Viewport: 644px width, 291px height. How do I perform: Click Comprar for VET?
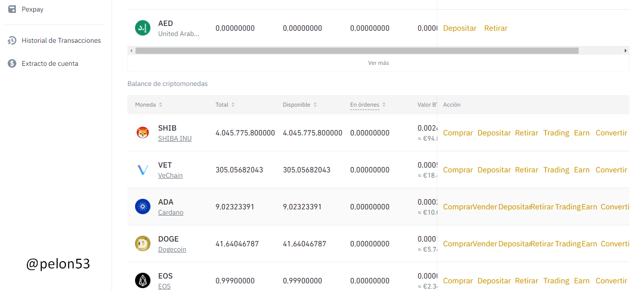[458, 170]
